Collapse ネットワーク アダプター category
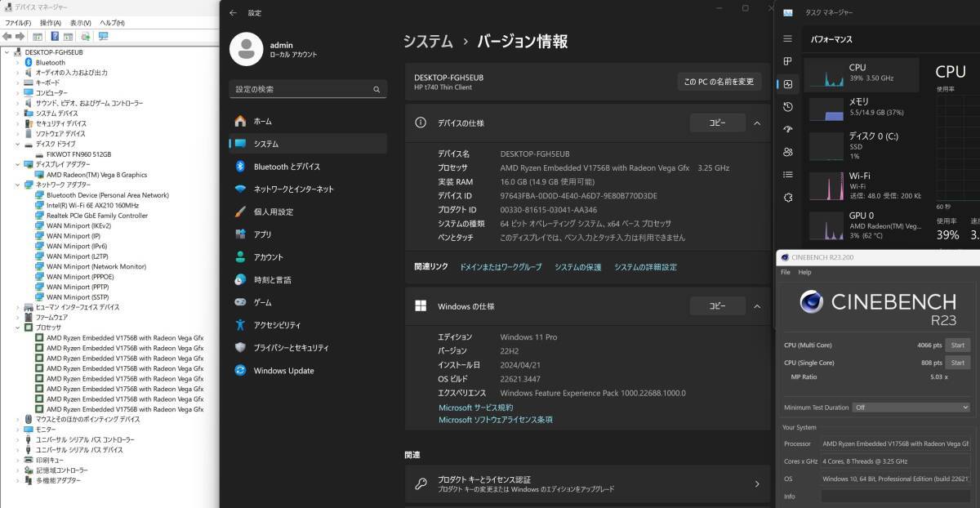 [x=18, y=185]
